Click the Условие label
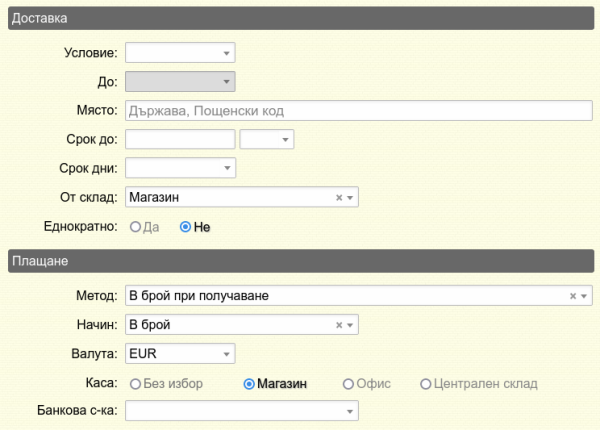Viewport: 600px width, 430px height. [x=91, y=53]
